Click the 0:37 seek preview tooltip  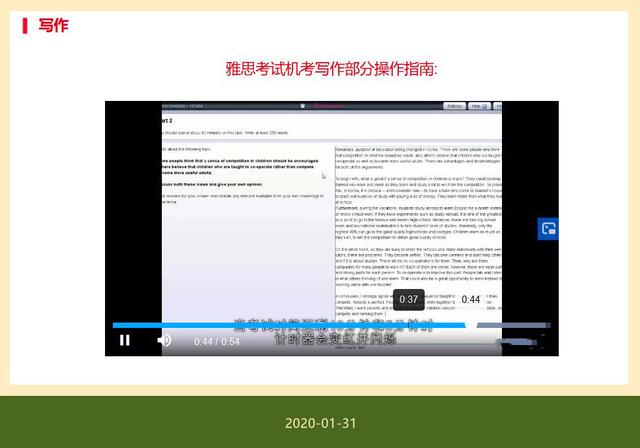click(409, 299)
